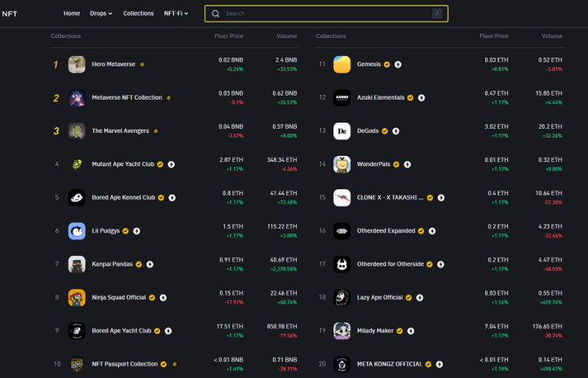Viewport: 588px width, 378px height.
Task: Click the 17.51 ETH floor price
Action: coord(230,327)
